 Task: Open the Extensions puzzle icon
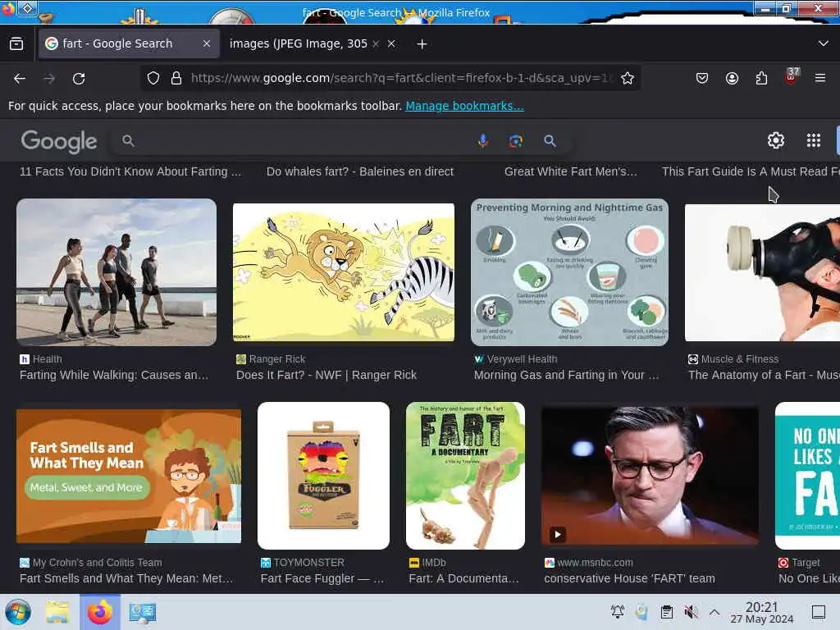tap(761, 78)
